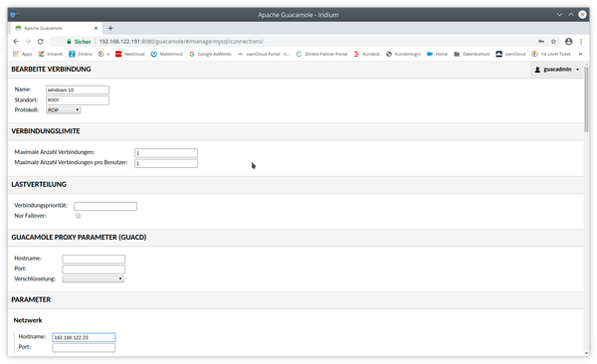Image resolution: width=597 pixels, height=364 pixels.
Task: Open the browser three-dot menu
Action: pyautogui.click(x=581, y=42)
